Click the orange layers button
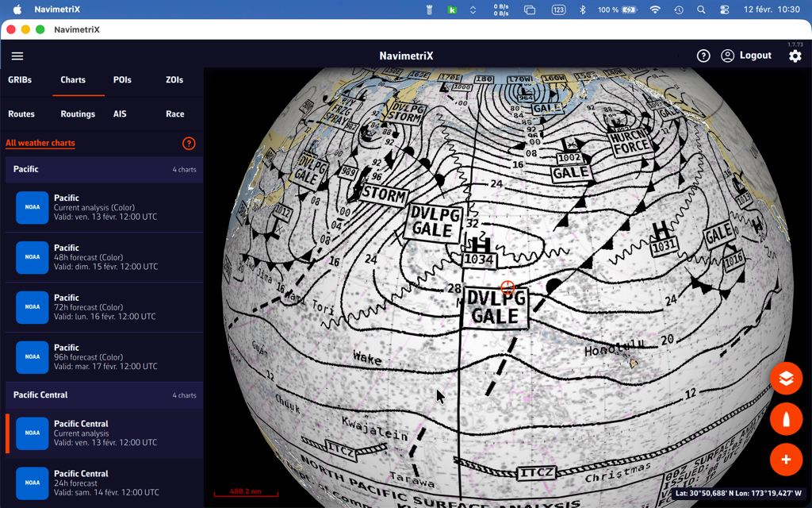The image size is (812, 508). coord(786,379)
